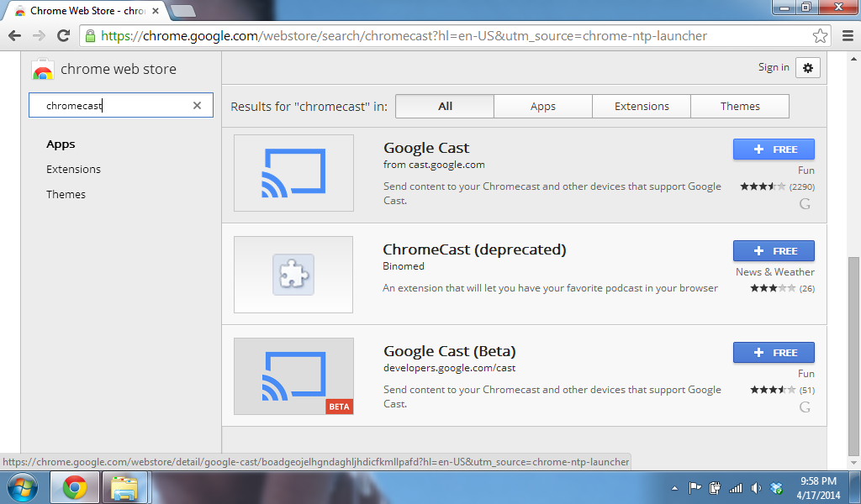Filter results by the Apps tab
This screenshot has height=504, width=861.
543,107
